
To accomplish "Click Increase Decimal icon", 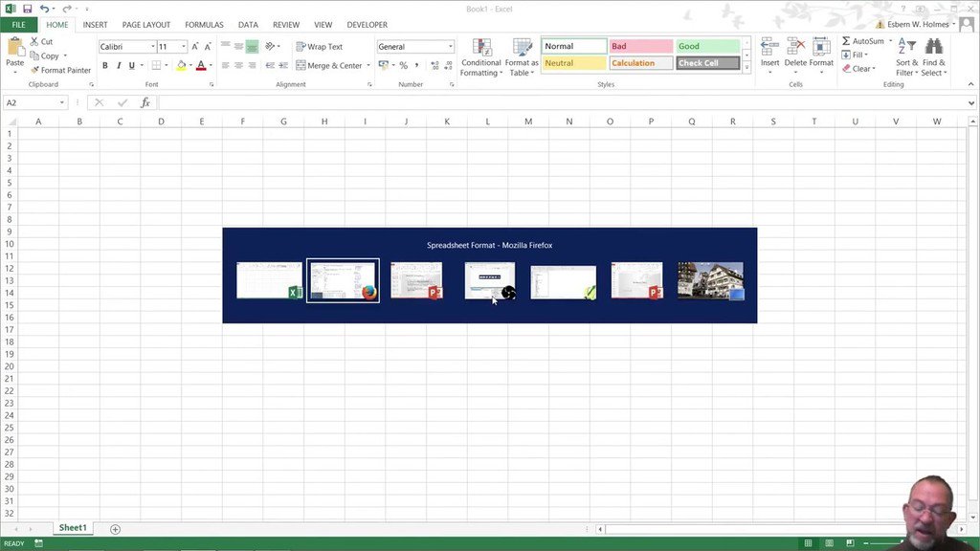I will (x=435, y=66).
